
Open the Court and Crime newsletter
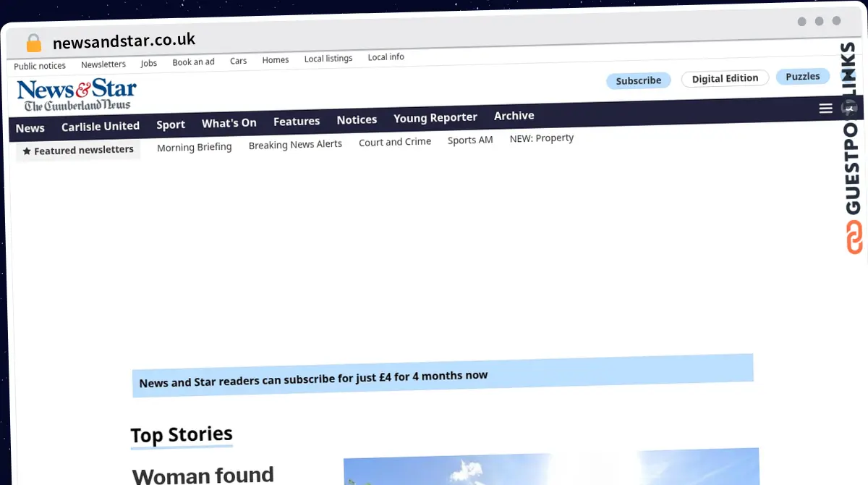[395, 142]
